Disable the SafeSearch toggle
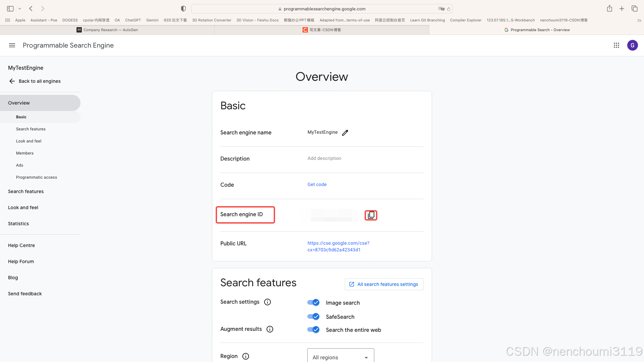 click(x=313, y=316)
